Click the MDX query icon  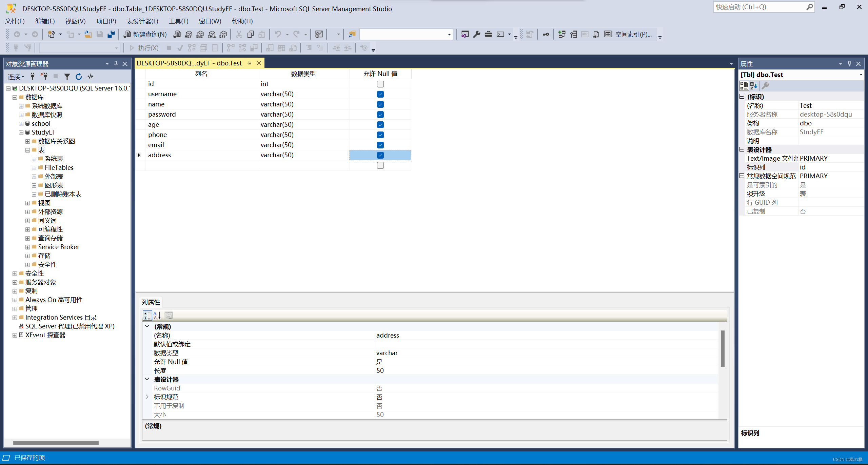click(x=189, y=34)
